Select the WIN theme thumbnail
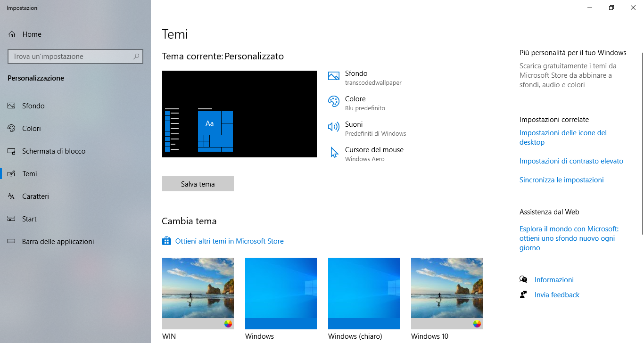Screen dimensions: 644x343 click(198, 294)
